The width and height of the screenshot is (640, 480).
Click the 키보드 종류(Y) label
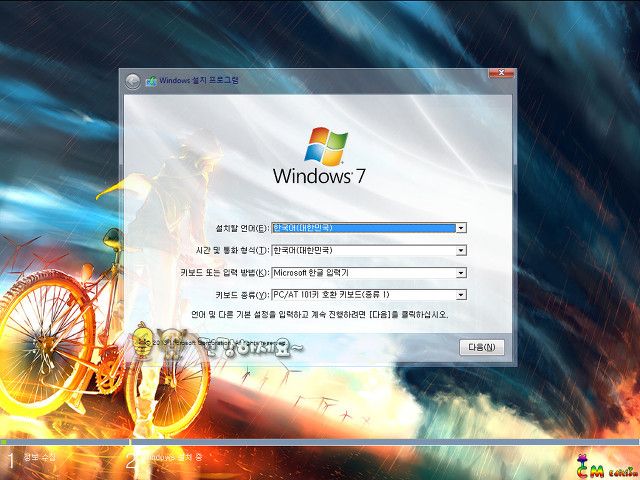click(x=242, y=295)
